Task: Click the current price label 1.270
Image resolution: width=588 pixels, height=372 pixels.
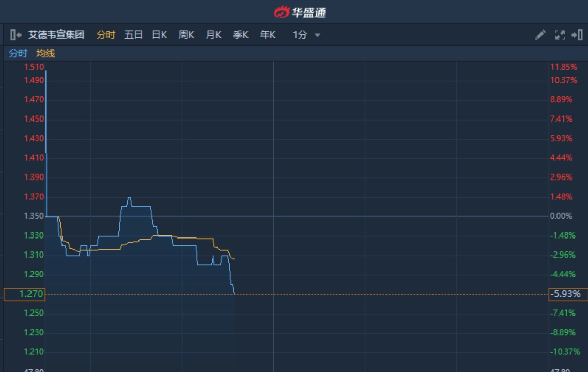Action: (x=24, y=294)
